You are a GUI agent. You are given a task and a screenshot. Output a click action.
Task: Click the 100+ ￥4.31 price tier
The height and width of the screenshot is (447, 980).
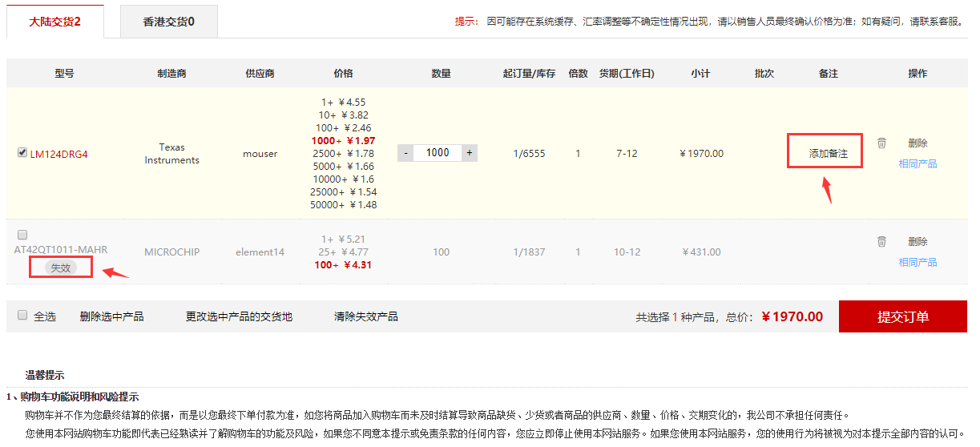click(x=343, y=265)
